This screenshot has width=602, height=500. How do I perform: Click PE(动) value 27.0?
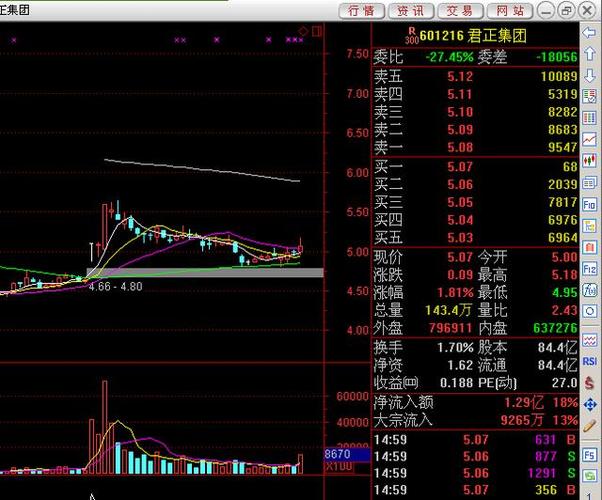tap(564, 383)
